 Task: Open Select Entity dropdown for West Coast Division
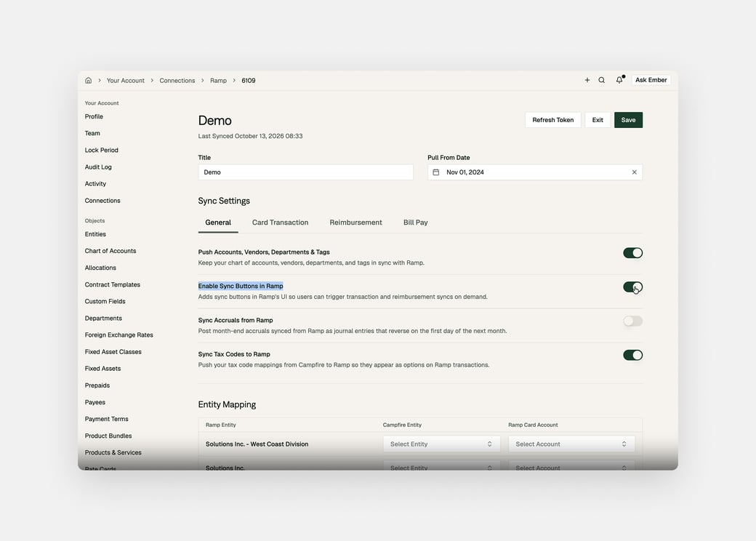[442, 444]
